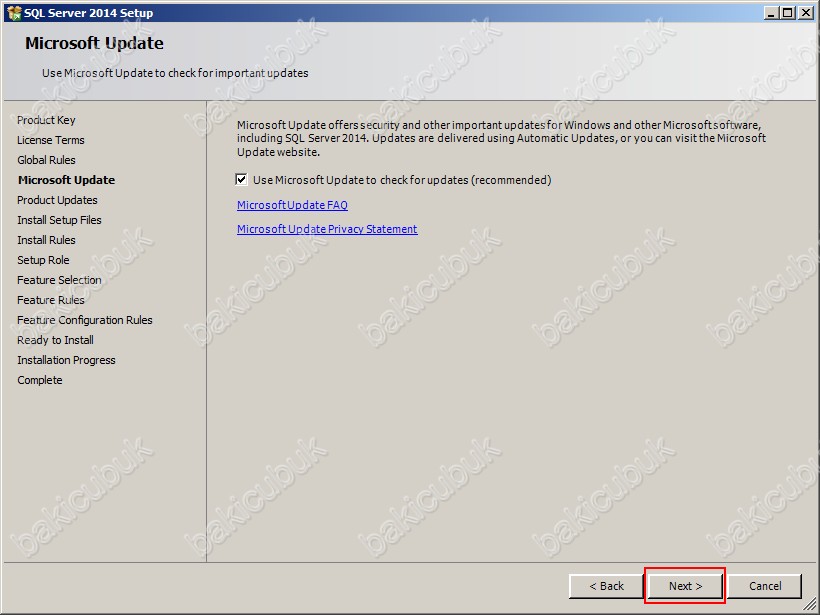
Task: Select Microsoft Update step in sidebar
Action: coord(66,180)
